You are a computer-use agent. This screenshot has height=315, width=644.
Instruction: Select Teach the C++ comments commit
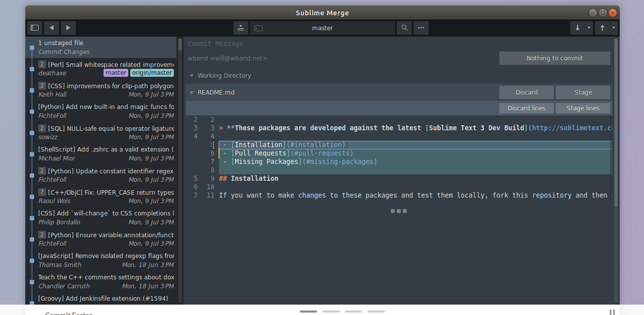[x=102, y=281]
